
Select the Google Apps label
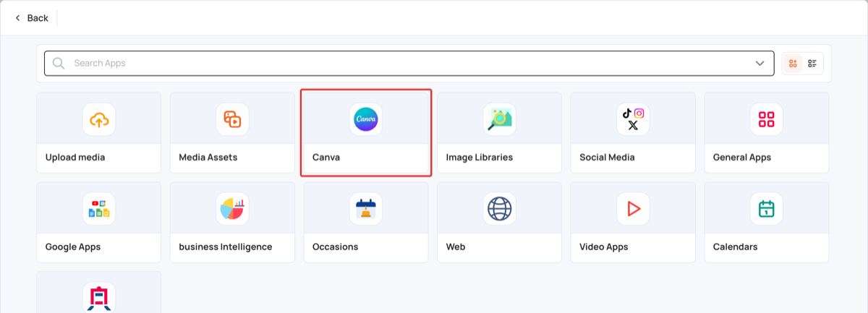pyautogui.click(x=73, y=246)
